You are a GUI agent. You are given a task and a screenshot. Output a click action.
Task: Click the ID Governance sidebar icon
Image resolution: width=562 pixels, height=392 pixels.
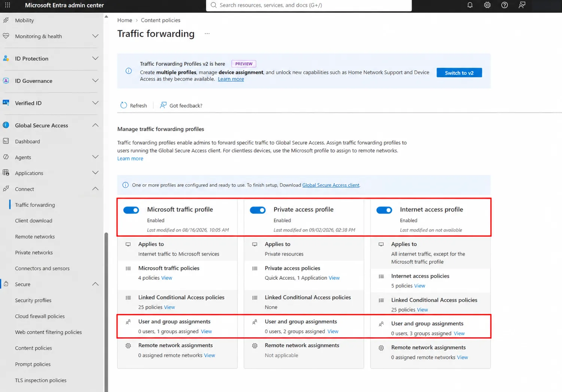pyautogui.click(x=6, y=80)
